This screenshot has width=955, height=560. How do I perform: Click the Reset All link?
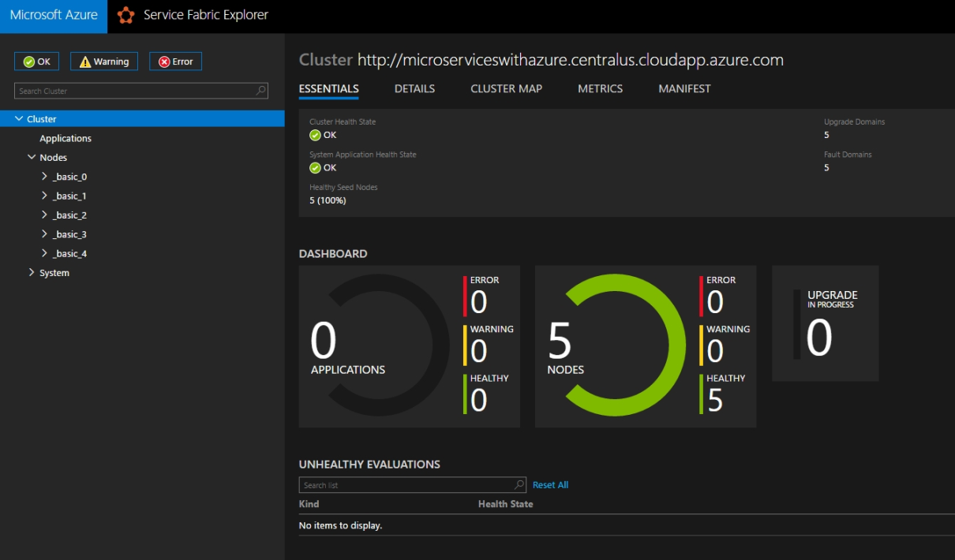551,485
